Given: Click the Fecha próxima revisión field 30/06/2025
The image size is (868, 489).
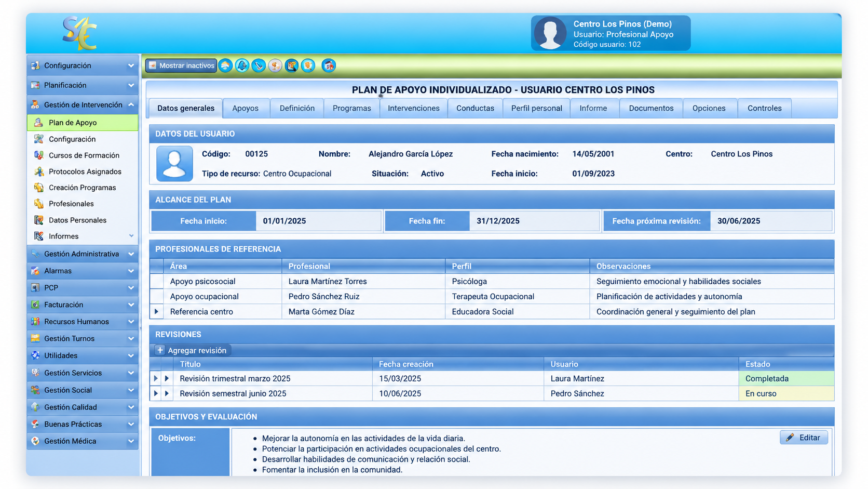Looking at the screenshot, I should [x=771, y=221].
